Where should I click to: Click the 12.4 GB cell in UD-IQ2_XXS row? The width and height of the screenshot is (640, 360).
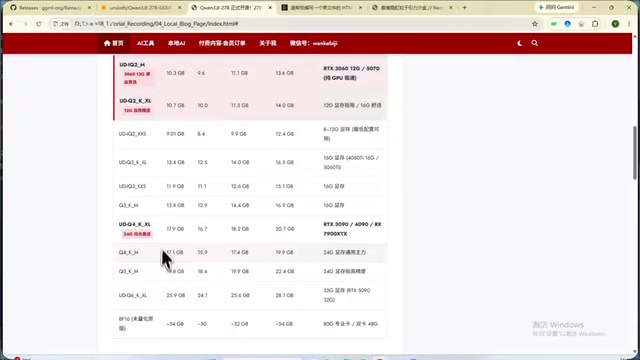coord(284,134)
